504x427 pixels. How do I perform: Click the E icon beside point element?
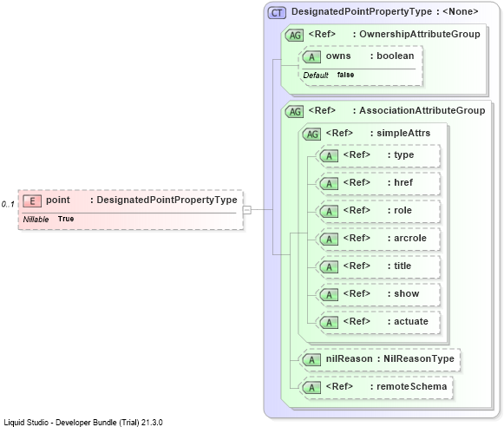tap(32, 201)
